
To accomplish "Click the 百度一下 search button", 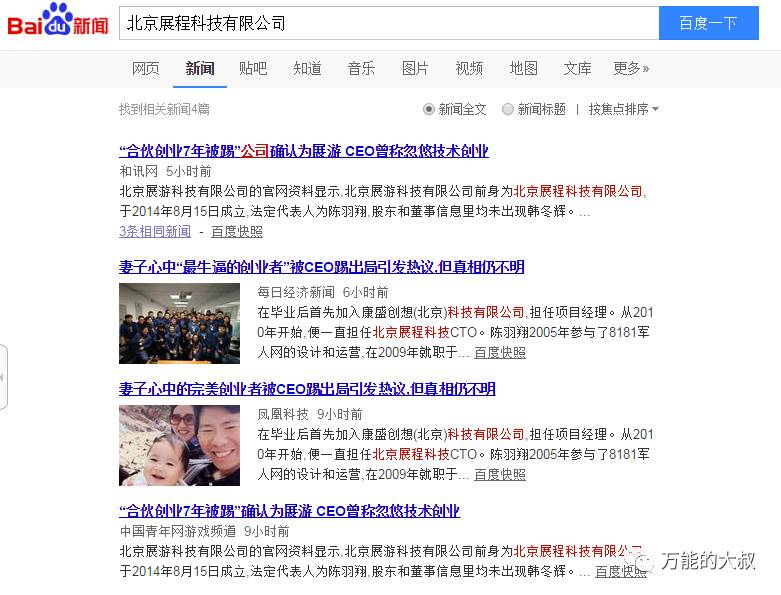I will (708, 23).
